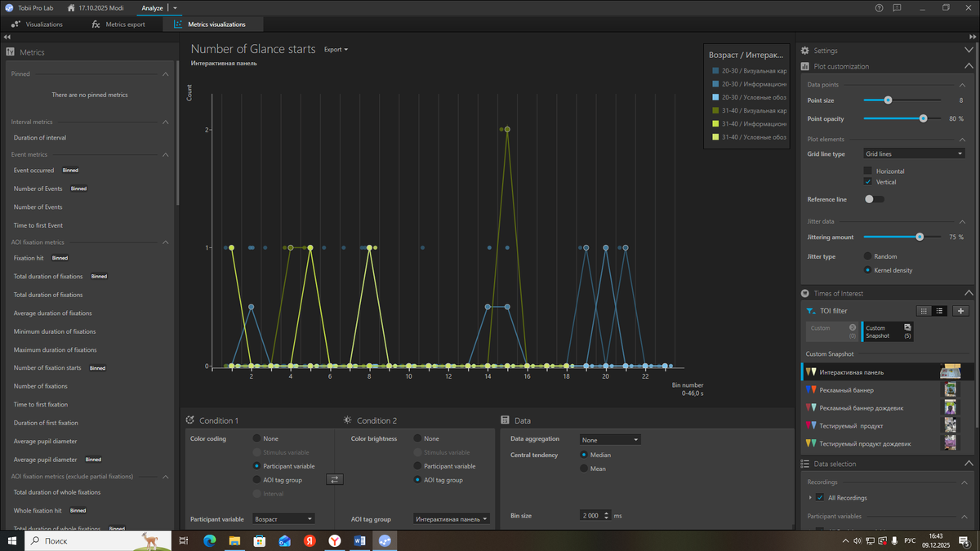Select AOI tag group for Color coding
The image size is (980, 551).
pyautogui.click(x=257, y=480)
